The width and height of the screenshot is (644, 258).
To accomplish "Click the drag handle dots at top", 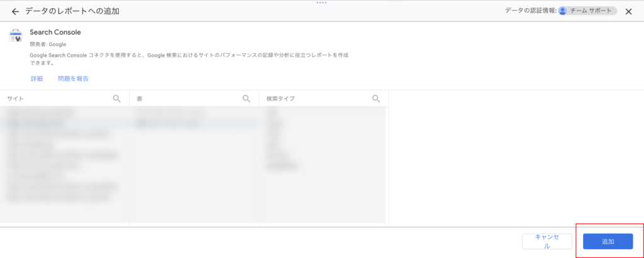I will coord(321,3).
